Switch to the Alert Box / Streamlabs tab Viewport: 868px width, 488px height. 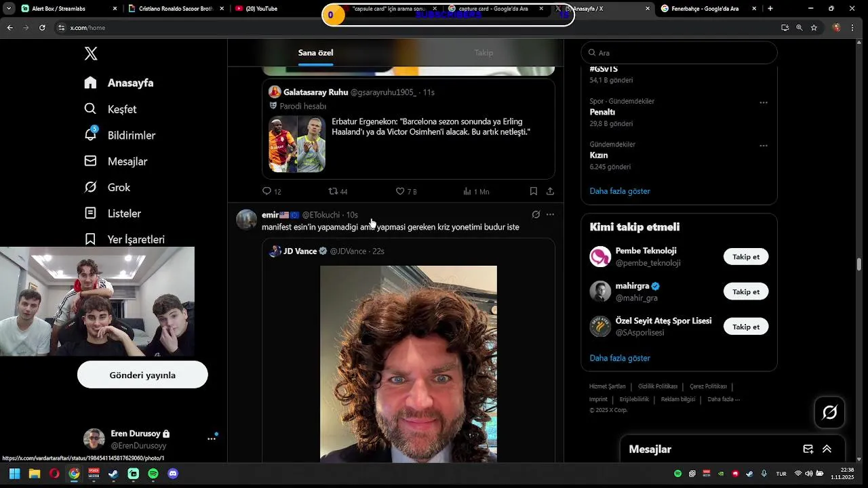[69, 9]
